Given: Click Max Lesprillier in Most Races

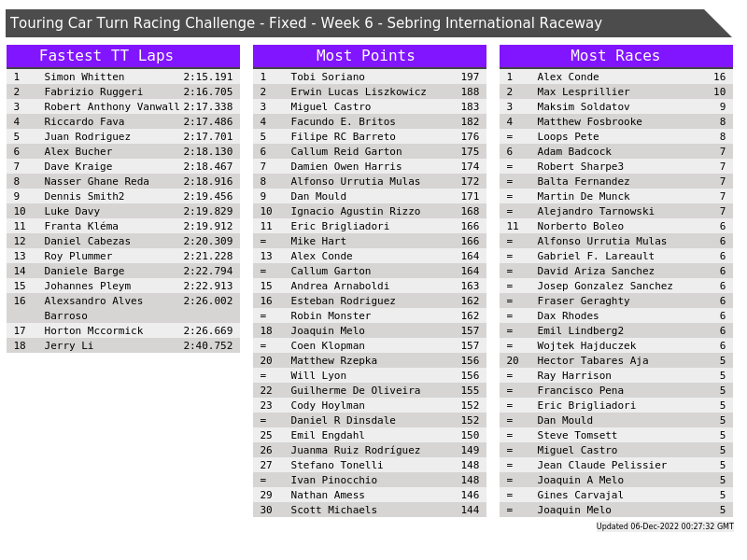Looking at the screenshot, I should pyautogui.click(x=576, y=91).
